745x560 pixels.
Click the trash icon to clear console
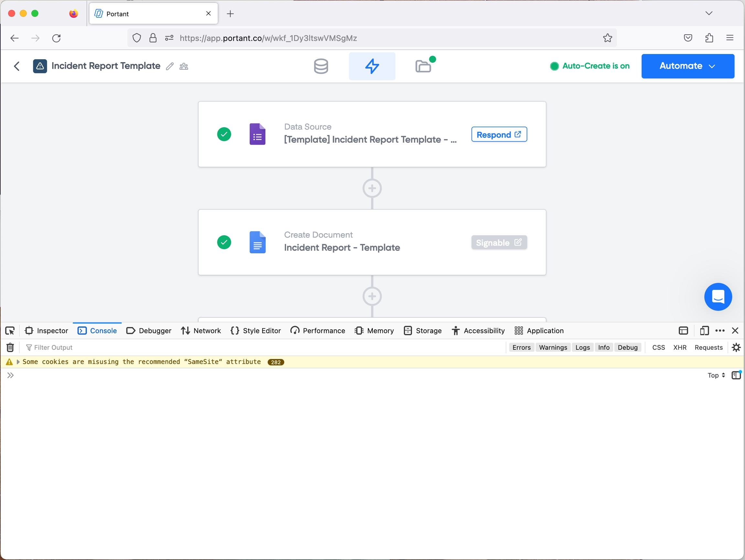point(10,347)
